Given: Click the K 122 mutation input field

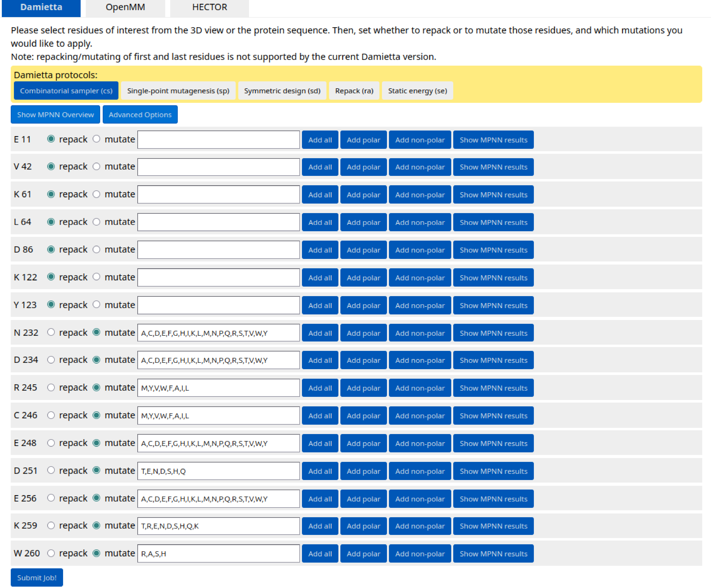Looking at the screenshot, I should [x=218, y=278].
